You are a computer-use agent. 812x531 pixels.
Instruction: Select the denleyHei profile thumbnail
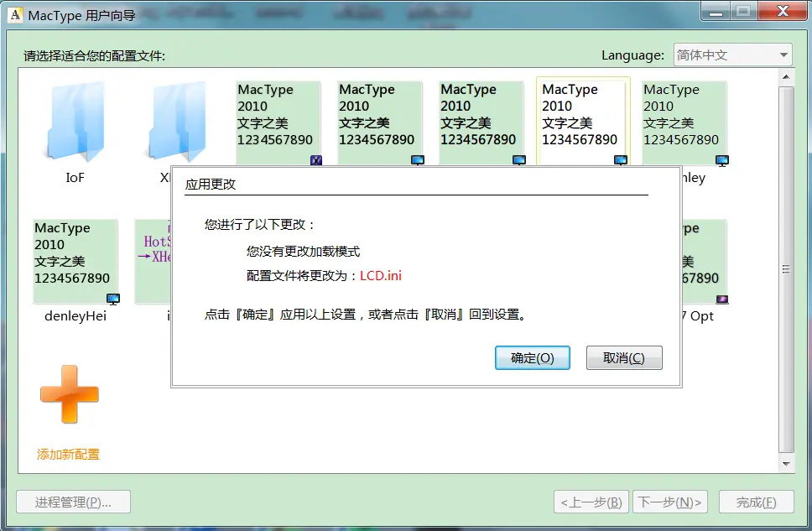pos(75,261)
